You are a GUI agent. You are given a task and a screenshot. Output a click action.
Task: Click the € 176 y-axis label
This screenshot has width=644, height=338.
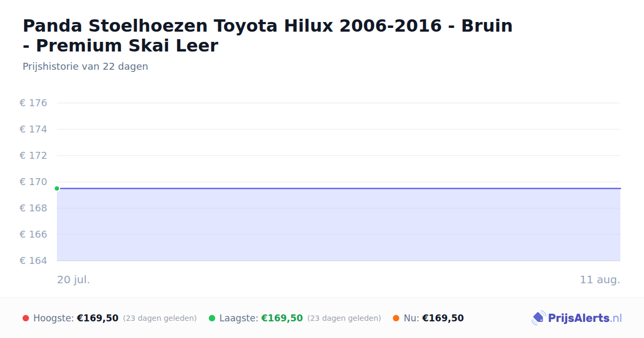click(33, 103)
